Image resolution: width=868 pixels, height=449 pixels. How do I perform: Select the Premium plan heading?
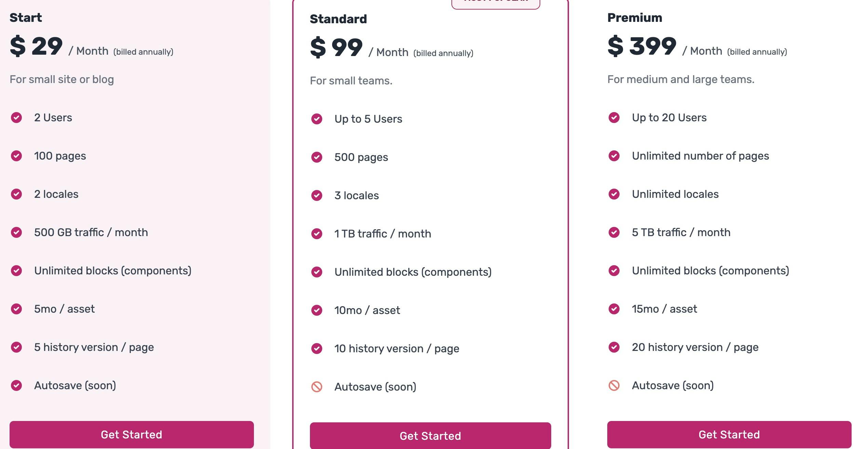pos(635,18)
